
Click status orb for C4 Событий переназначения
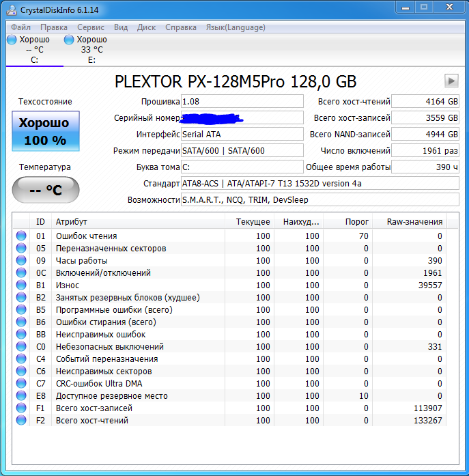[x=21, y=359]
